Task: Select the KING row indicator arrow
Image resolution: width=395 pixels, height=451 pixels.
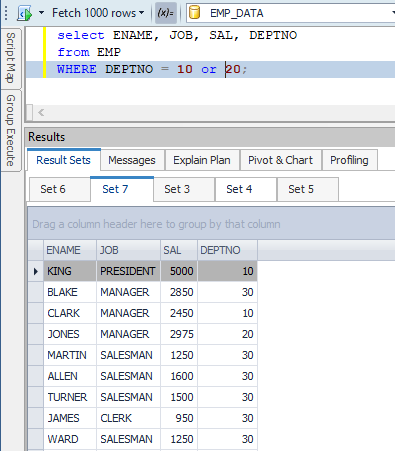Action: (36, 271)
